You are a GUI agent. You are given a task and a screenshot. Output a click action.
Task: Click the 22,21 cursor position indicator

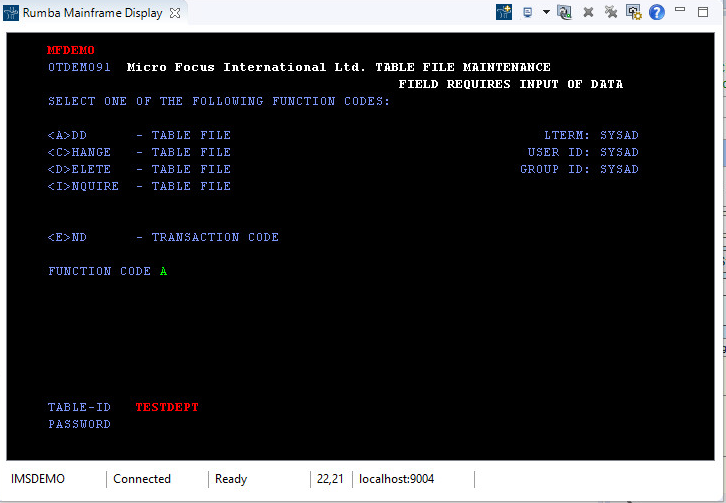[x=330, y=479]
